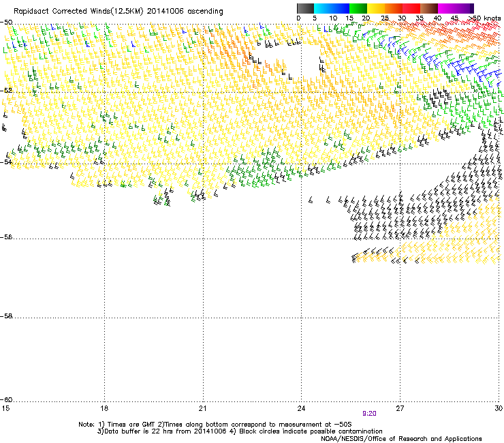Click the latitude label '-60'
The width and height of the screenshot is (504, 443).
[6, 400]
